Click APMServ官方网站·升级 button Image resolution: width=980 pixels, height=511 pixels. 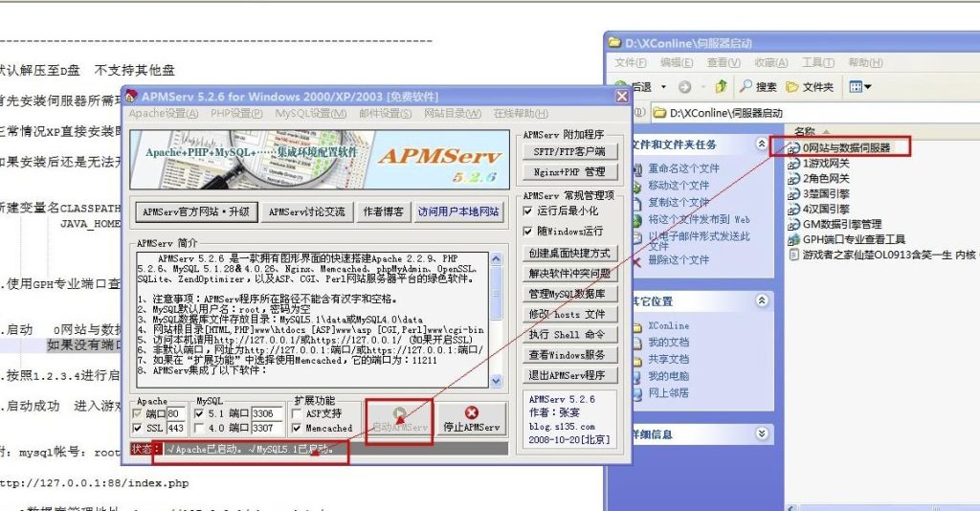pos(195,211)
